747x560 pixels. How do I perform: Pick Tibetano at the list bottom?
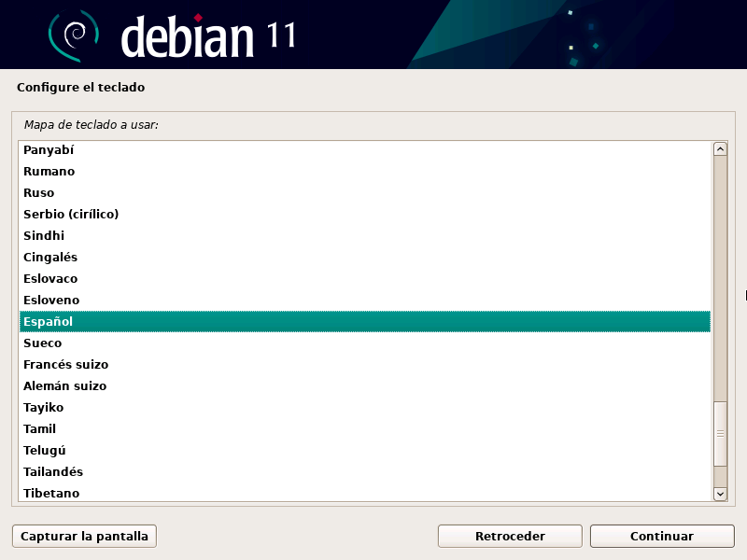click(51, 494)
